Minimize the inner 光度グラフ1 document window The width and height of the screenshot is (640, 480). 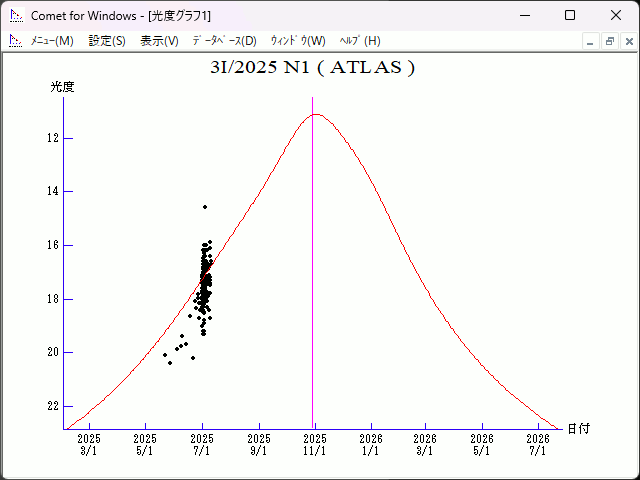click(590, 41)
